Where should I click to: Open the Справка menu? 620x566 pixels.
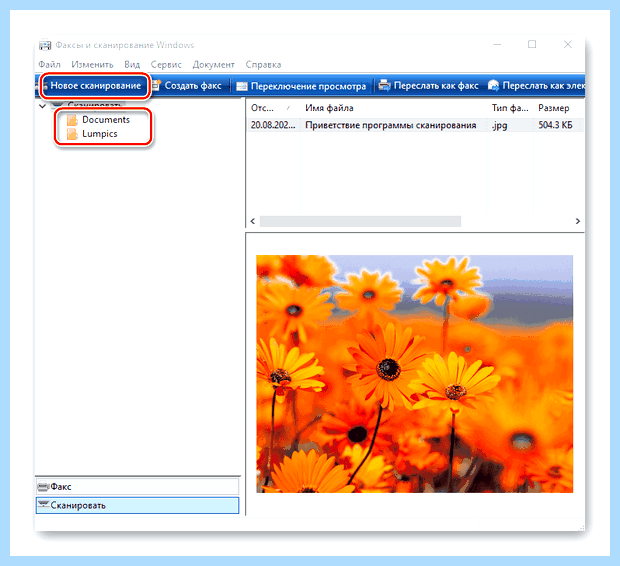click(263, 64)
